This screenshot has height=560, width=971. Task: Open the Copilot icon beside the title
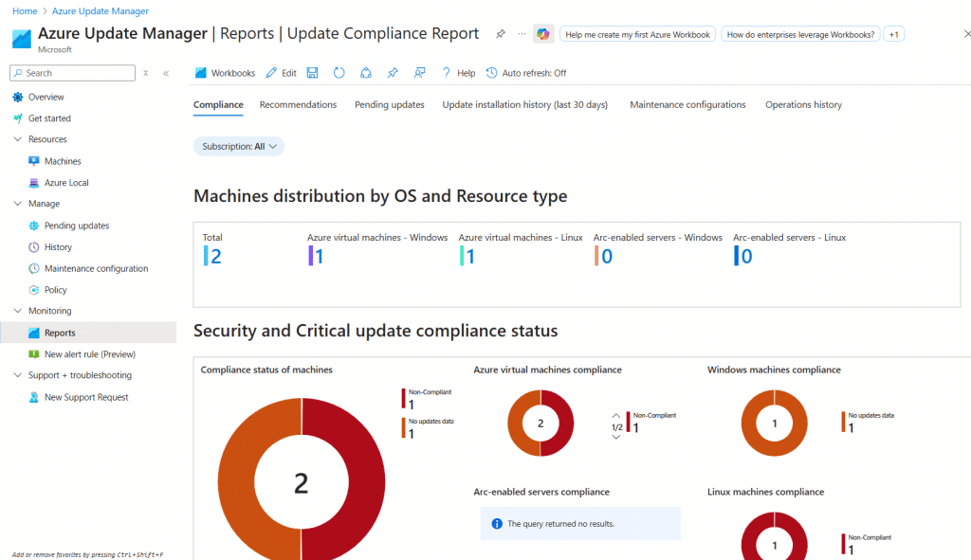tap(542, 34)
